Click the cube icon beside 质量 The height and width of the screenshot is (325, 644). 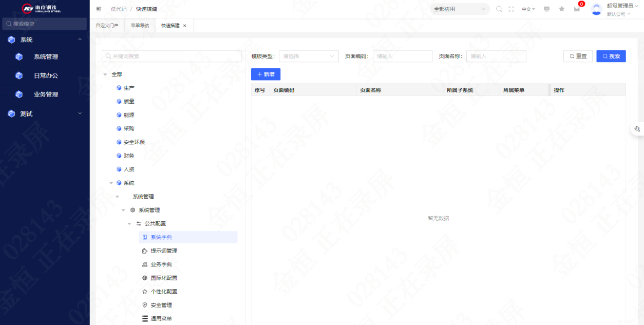119,101
